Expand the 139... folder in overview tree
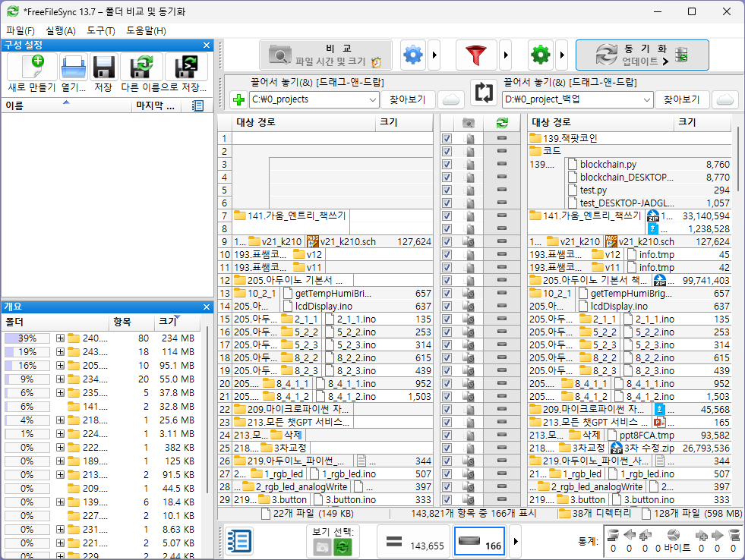This screenshot has height=560, width=745. 60,502
